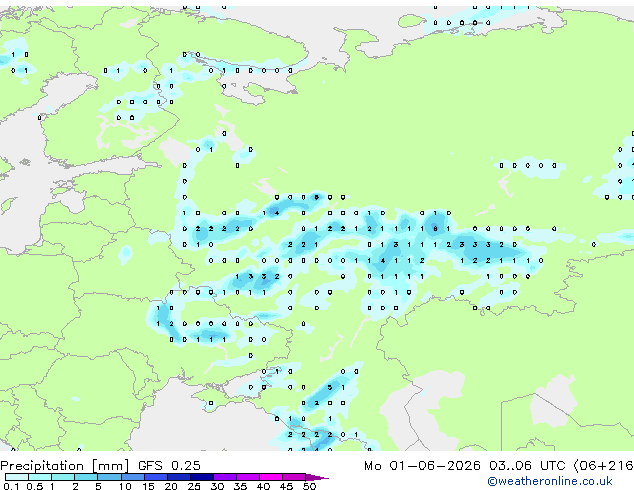Pick the legend swatch between 15 and 20
Screen dimensions: 634x490
pos(155,477)
